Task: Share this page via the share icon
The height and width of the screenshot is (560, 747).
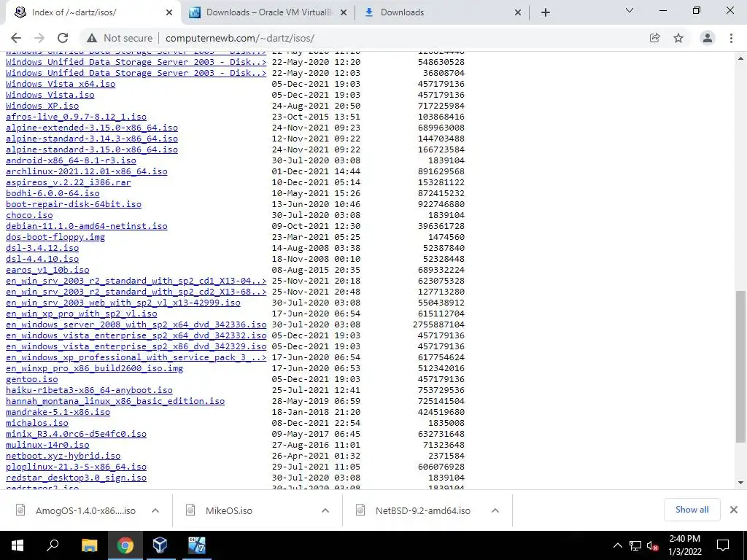Action: click(x=654, y=38)
